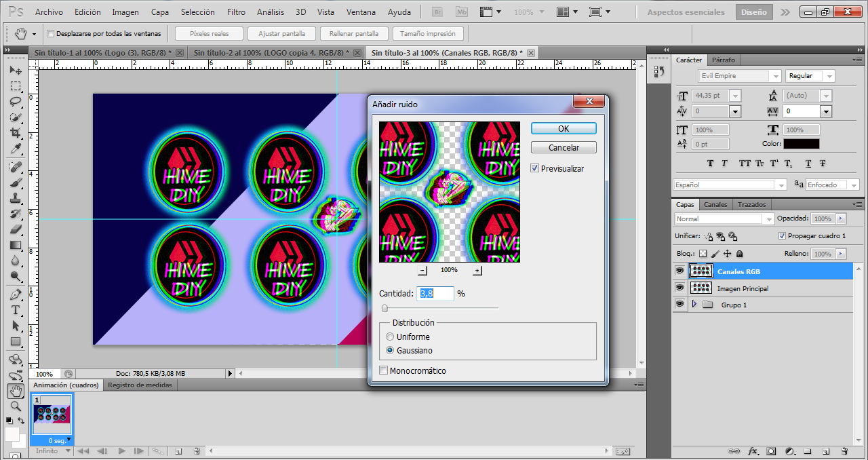Hide the Canales RGB layer

(680, 271)
